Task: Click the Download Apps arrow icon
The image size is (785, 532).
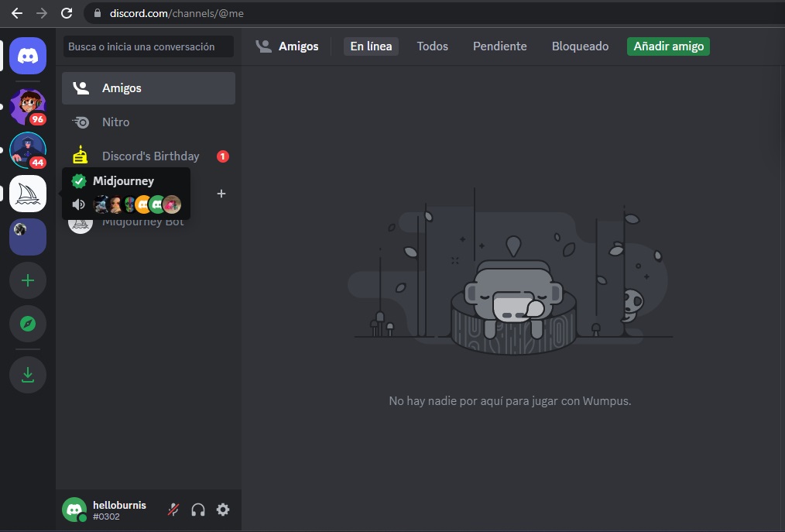Action: 28,375
